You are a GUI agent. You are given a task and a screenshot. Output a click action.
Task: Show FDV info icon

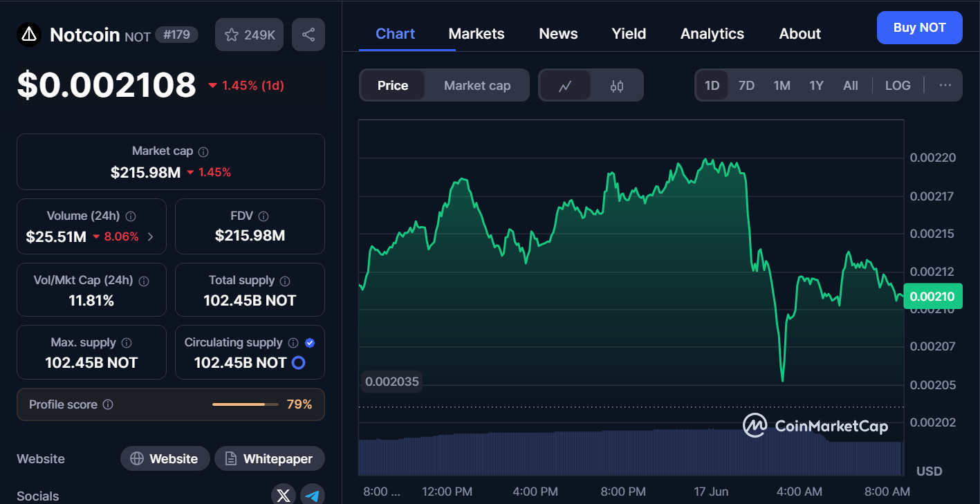(264, 216)
